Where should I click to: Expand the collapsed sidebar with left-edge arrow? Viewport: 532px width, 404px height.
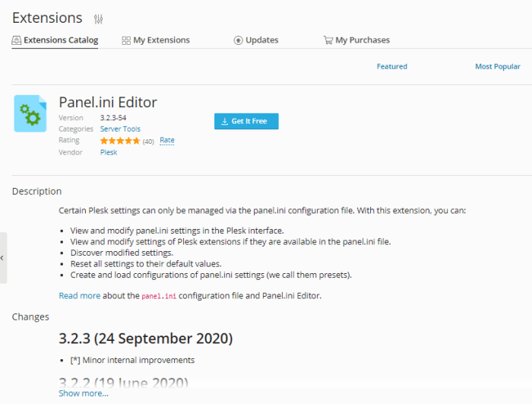click(3, 258)
